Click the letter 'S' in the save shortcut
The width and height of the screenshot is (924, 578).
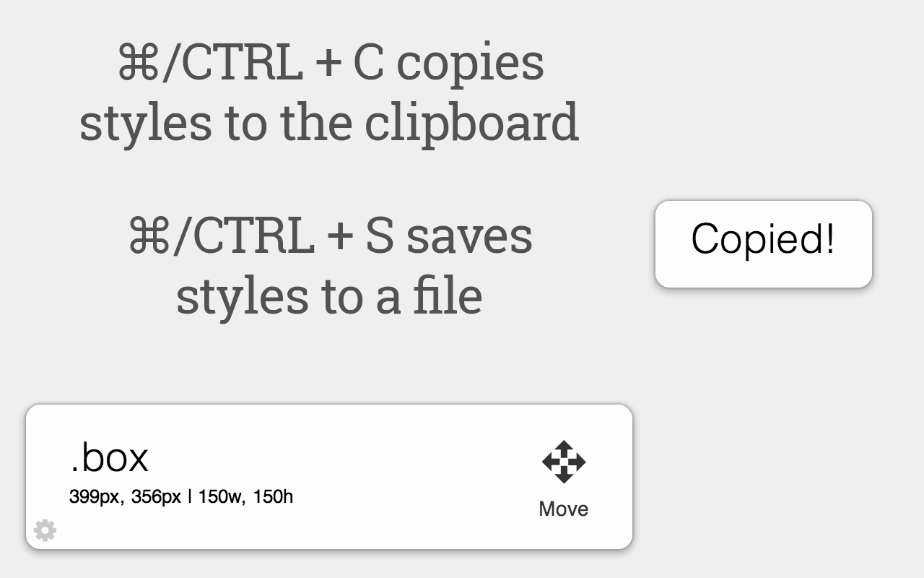[x=379, y=237]
